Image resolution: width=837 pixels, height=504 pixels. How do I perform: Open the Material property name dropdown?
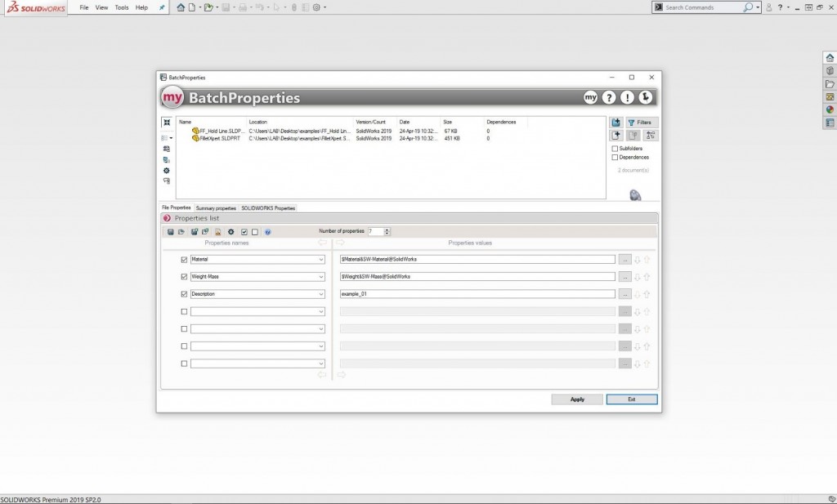[x=320, y=260]
